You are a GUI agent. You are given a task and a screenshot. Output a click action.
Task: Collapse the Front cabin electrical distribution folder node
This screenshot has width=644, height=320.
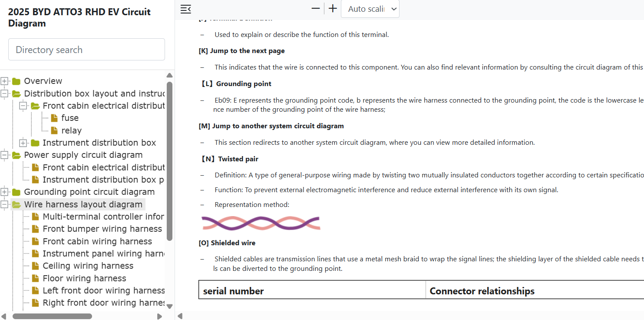(23, 106)
